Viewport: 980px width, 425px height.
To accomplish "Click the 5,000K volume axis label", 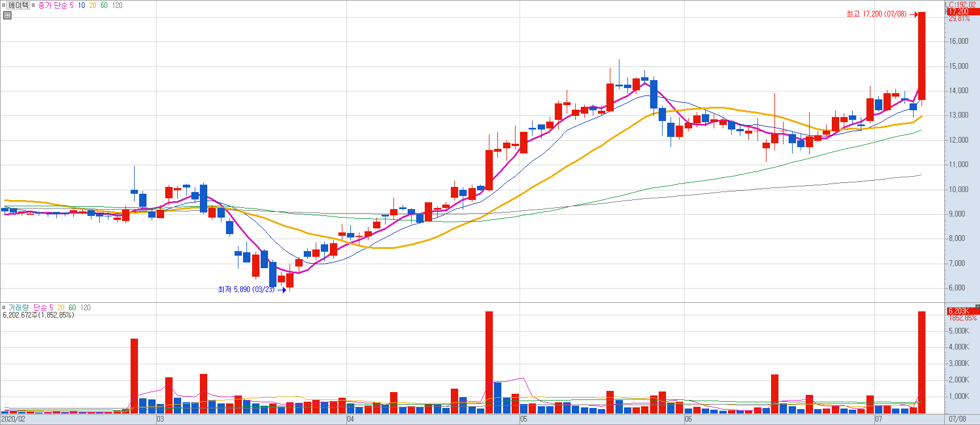I will [958, 331].
